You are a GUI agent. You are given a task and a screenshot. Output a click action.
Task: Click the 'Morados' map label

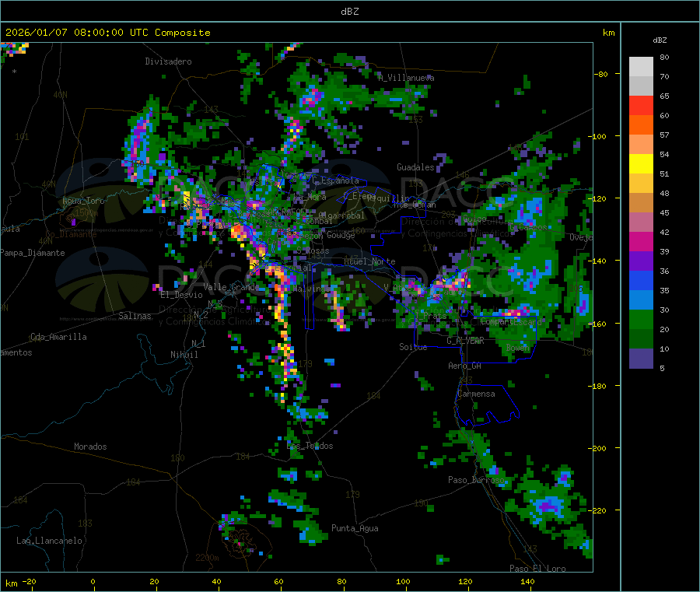(x=91, y=447)
